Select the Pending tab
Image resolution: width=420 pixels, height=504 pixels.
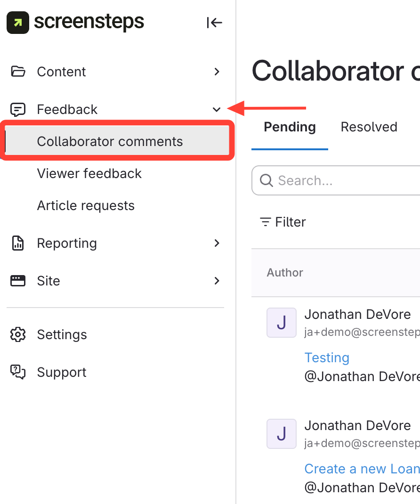pos(290,127)
